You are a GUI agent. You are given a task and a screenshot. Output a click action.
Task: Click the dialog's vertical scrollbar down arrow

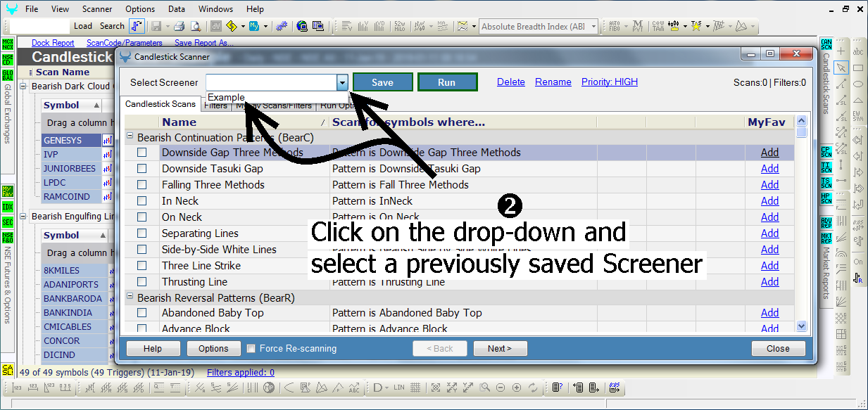point(801,326)
